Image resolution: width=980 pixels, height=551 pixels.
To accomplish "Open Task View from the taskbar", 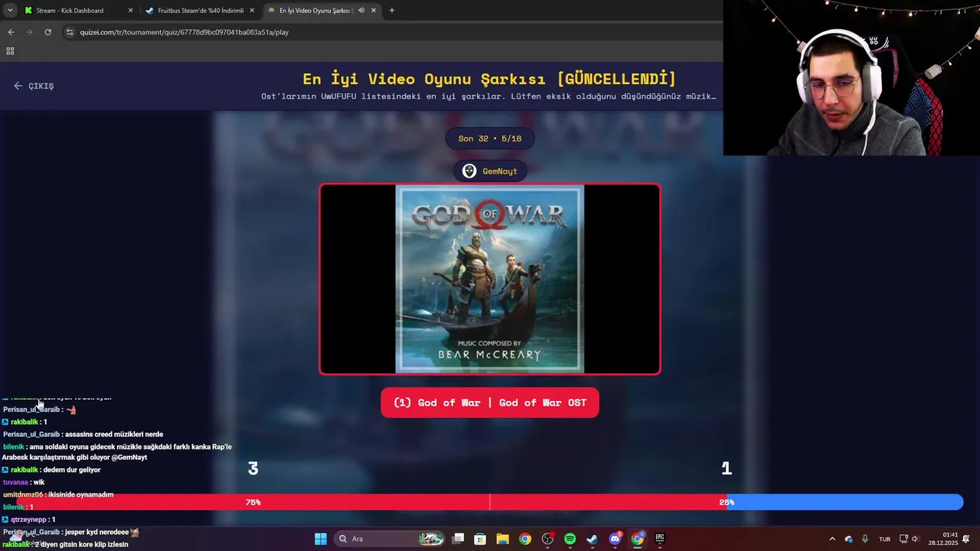I will pyautogui.click(x=458, y=539).
